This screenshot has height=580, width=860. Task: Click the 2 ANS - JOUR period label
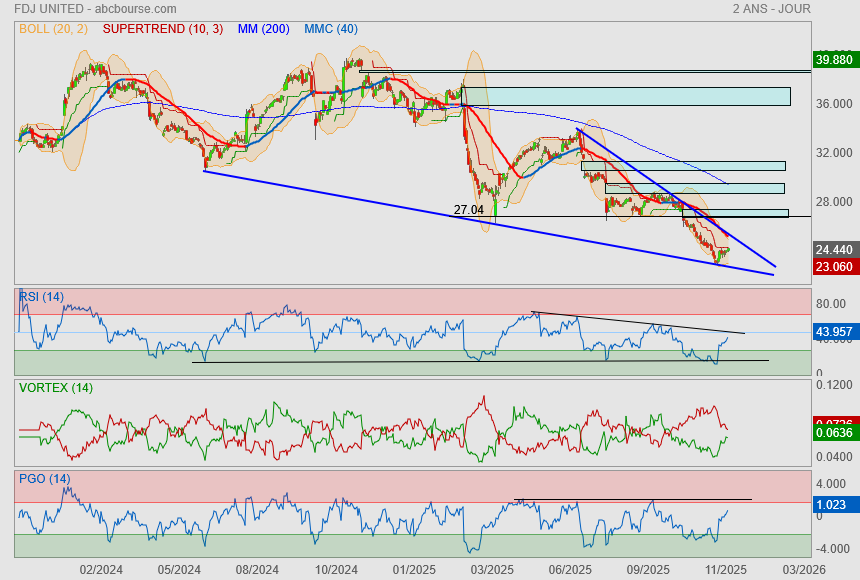point(771,9)
